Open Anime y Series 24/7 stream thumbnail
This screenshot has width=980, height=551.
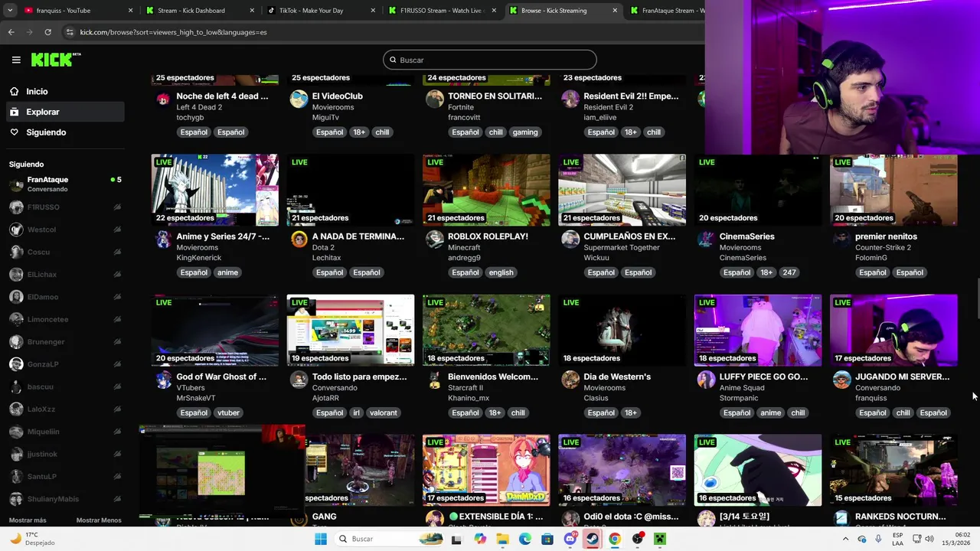click(x=215, y=190)
